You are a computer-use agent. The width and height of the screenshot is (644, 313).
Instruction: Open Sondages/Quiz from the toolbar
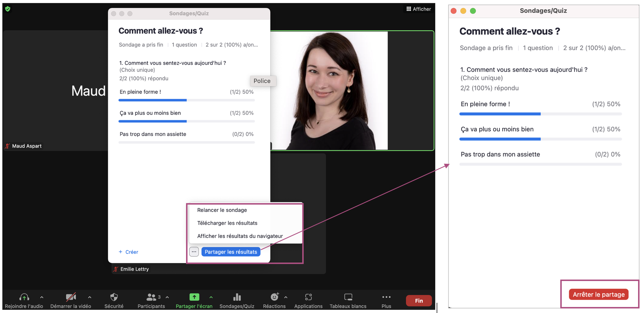pyautogui.click(x=237, y=297)
